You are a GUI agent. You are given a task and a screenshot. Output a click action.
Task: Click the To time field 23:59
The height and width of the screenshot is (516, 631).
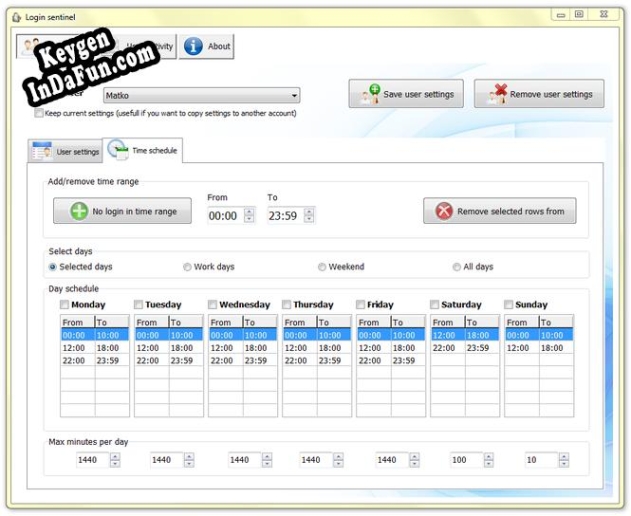[x=286, y=216]
